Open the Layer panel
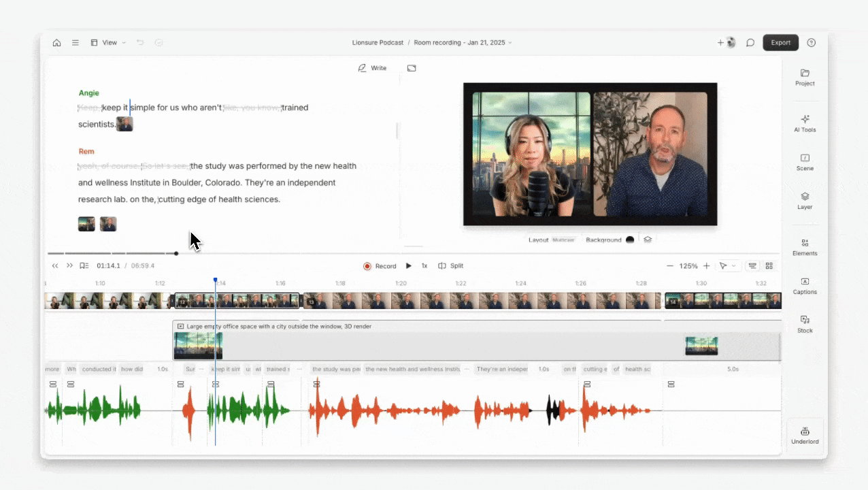 click(805, 201)
